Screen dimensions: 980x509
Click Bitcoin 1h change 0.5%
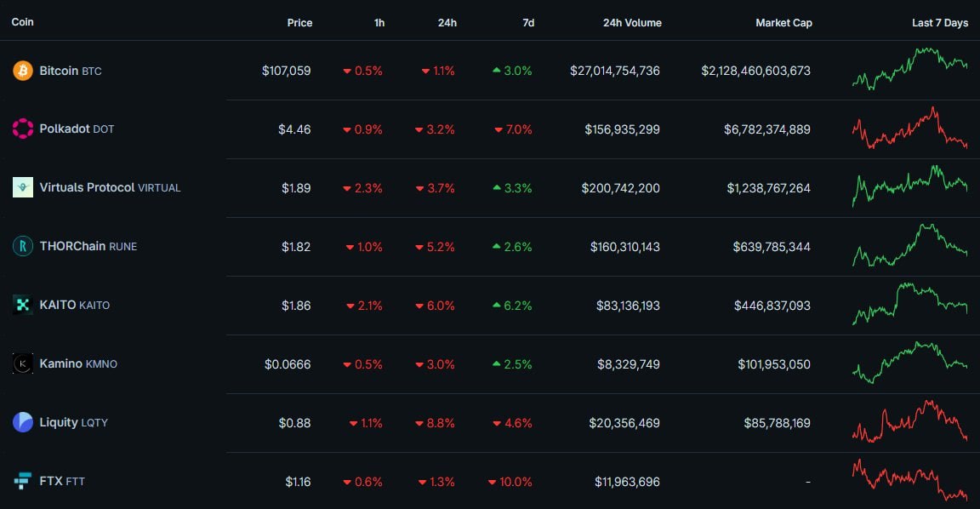(362, 71)
